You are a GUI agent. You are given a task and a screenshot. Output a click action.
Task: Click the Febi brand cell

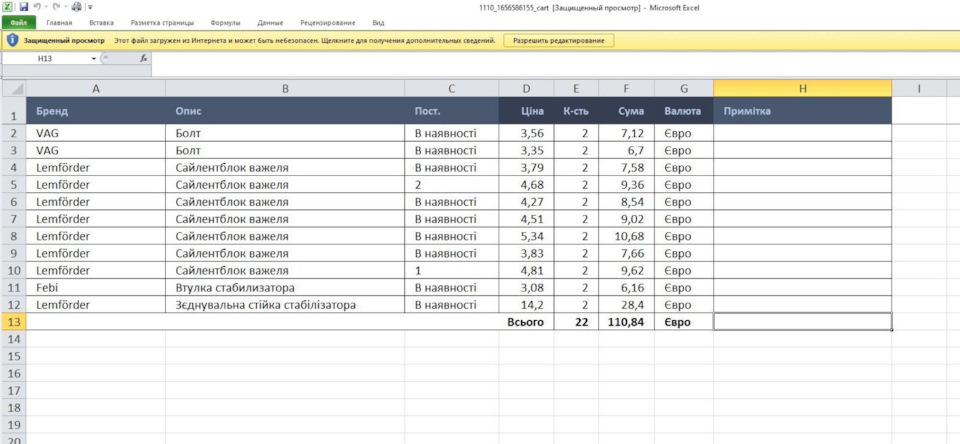pos(96,287)
